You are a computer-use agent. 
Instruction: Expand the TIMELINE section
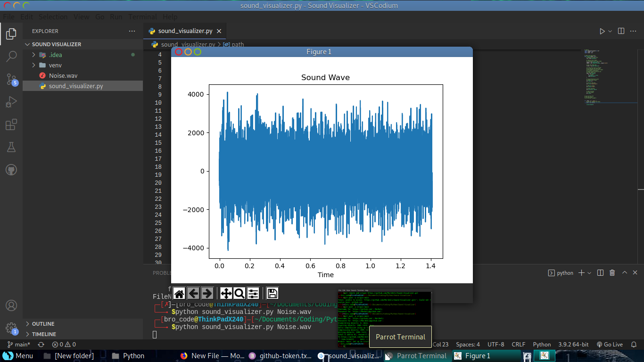[x=83, y=334]
